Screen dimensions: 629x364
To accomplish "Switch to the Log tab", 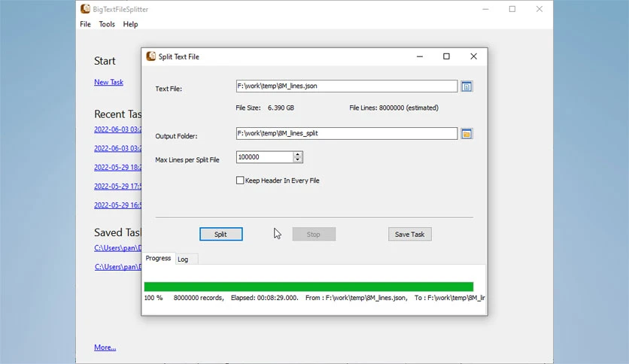I will (183, 259).
